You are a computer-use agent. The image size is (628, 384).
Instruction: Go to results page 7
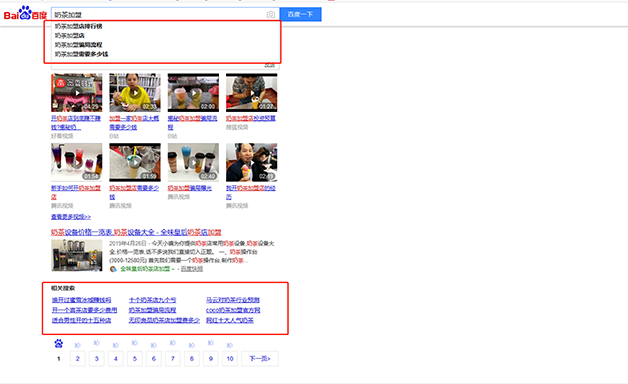click(173, 358)
